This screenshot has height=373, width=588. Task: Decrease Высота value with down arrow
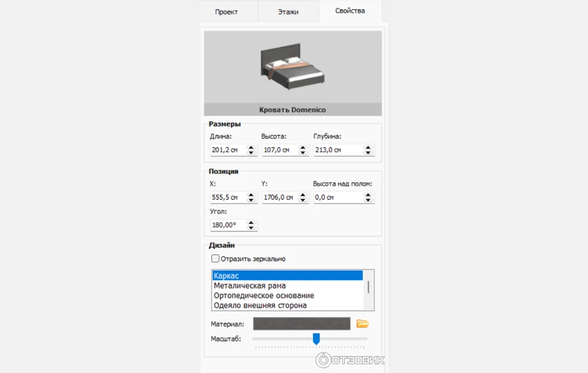(303, 152)
